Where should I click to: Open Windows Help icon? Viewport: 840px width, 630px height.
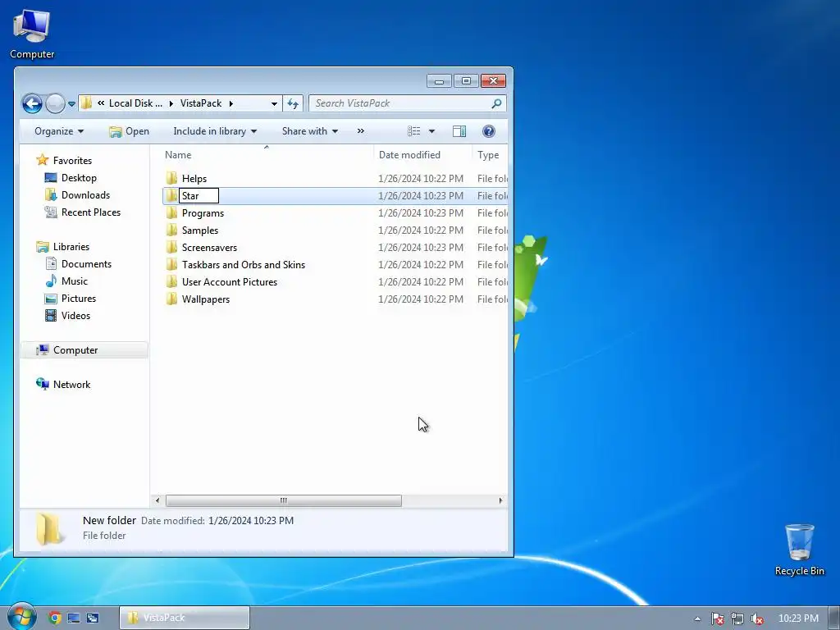(x=489, y=131)
